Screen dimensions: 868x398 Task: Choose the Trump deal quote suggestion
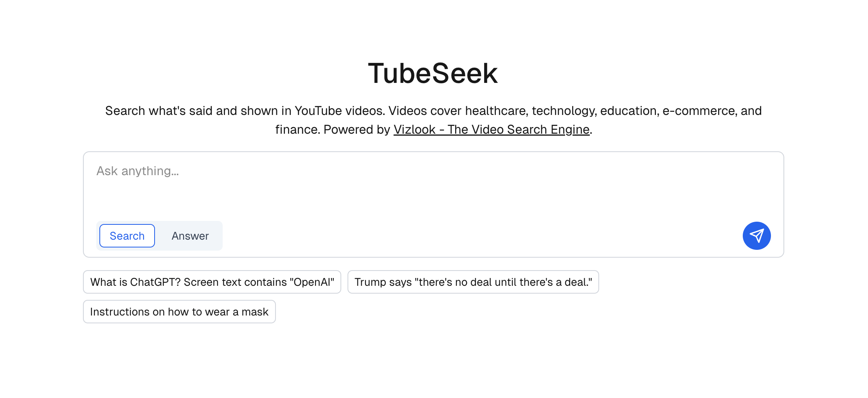click(x=473, y=281)
